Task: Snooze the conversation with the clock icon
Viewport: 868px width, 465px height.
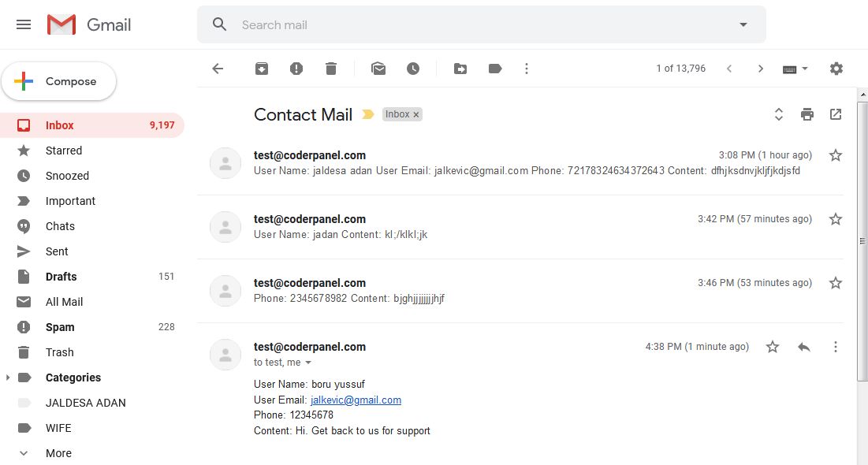Action: (x=413, y=69)
